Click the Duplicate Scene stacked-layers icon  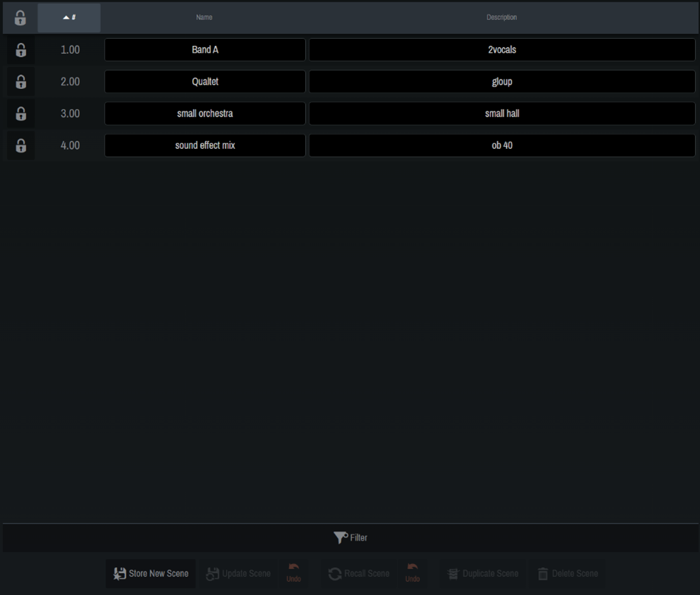(x=453, y=573)
